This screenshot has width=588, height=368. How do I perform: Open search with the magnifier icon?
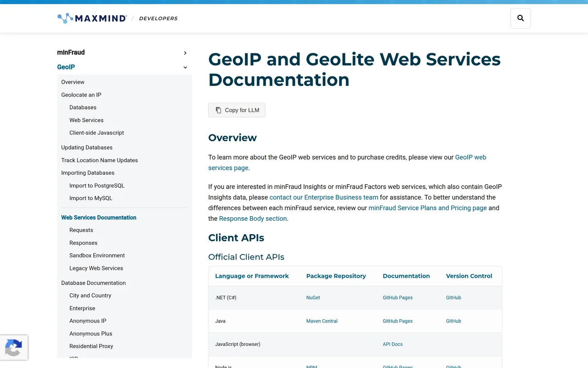point(520,18)
